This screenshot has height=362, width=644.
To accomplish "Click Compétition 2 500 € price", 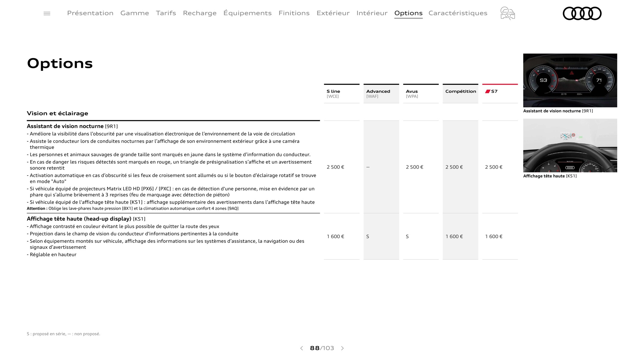I will pyautogui.click(x=454, y=167).
